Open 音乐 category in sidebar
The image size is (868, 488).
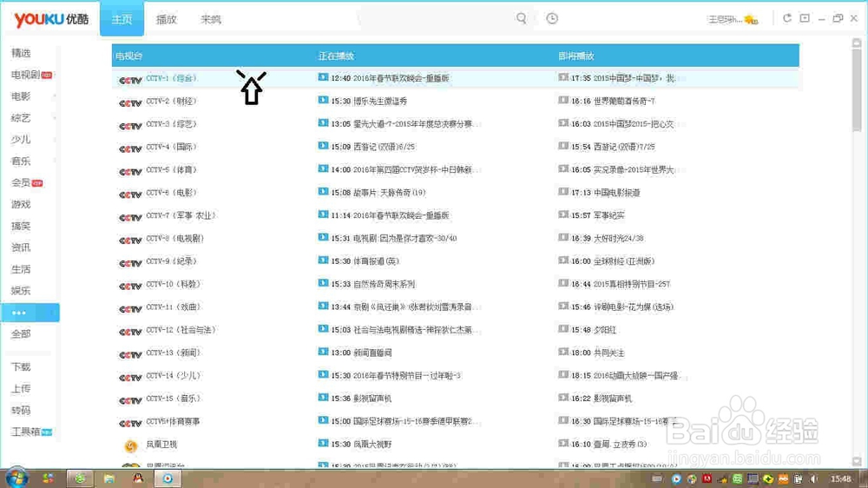point(21,162)
